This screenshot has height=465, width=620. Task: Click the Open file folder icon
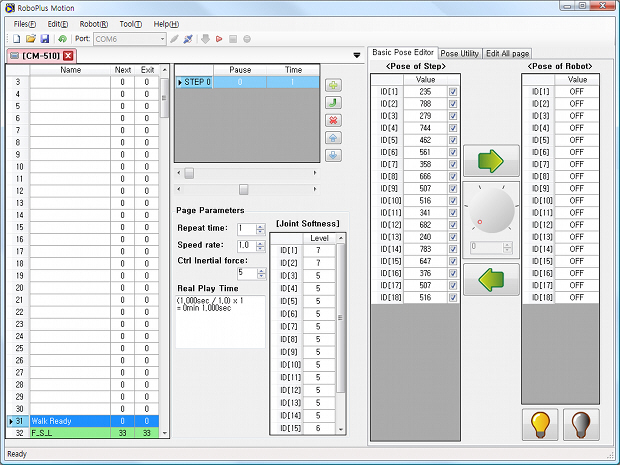(x=30, y=39)
